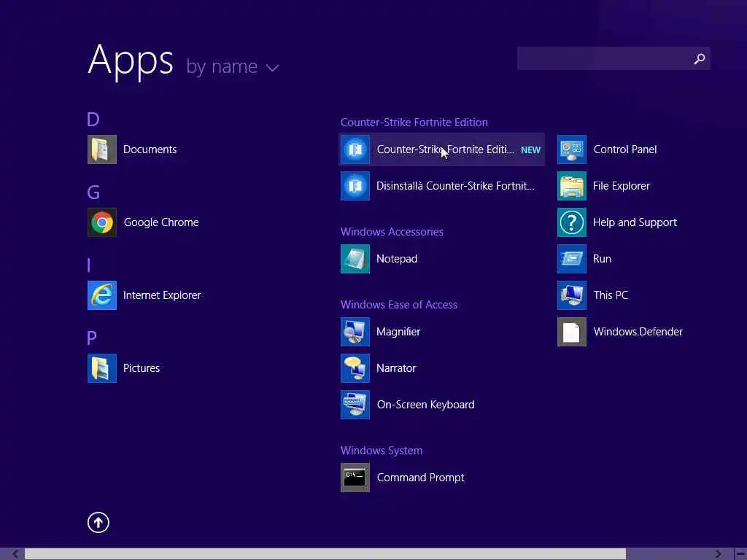This screenshot has width=747, height=560.
Task: Click the 'Command Prompt' label
Action: pyautogui.click(x=420, y=478)
